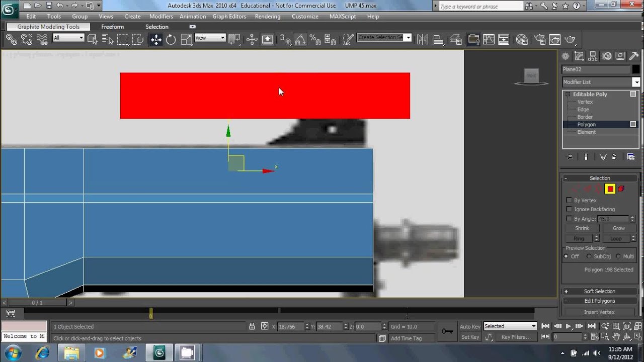Click the 0 / 1 time slider
This screenshot has height=362, width=644.
tap(37, 303)
